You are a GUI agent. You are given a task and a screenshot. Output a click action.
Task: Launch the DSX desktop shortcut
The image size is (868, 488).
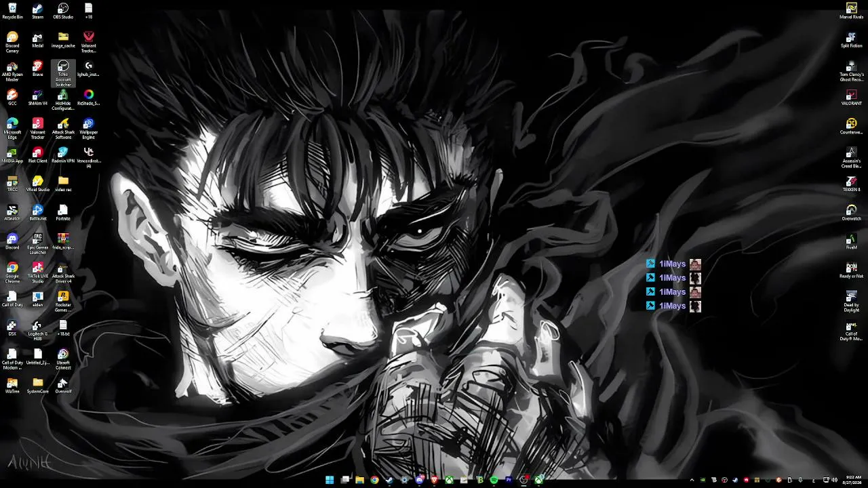(12, 328)
